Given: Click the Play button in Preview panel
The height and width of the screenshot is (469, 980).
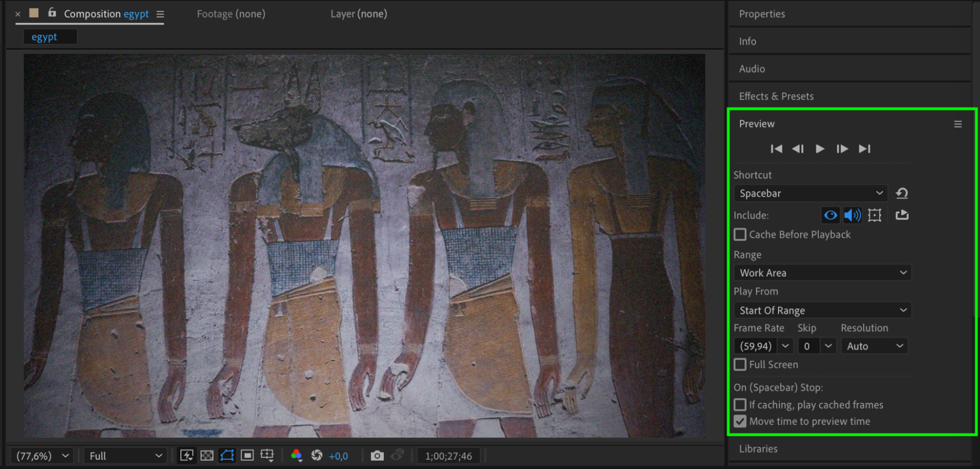Looking at the screenshot, I should (820, 149).
